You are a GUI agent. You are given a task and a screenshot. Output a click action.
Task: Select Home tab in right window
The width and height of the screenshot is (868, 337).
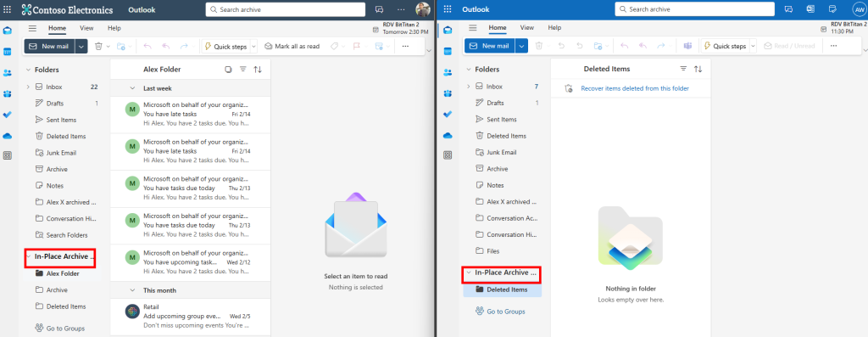(x=498, y=28)
